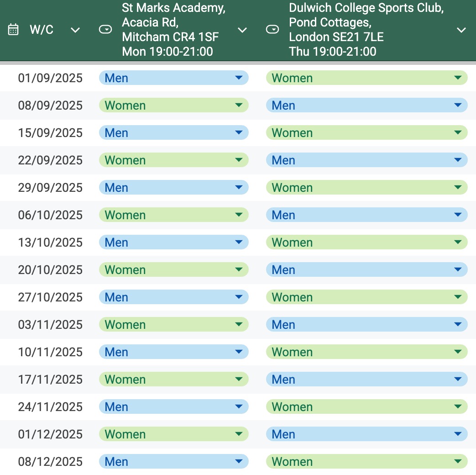Open St Marks dropdown for 01/09/2025

click(173, 78)
